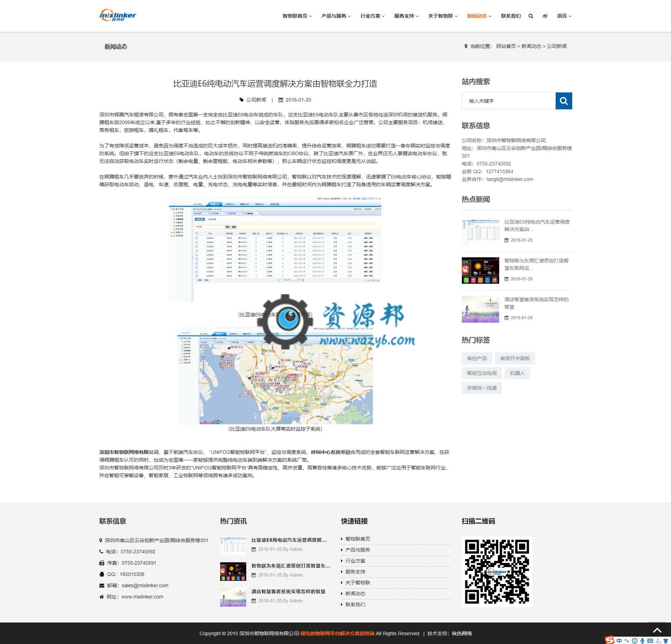Click the Sogou microphone voice input icon

pos(642,640)
